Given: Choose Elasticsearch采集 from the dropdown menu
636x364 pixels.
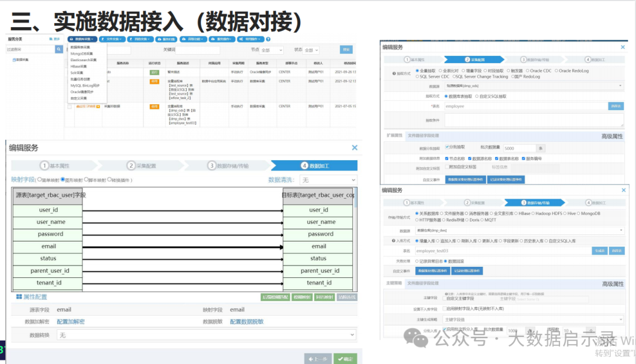Looking at the screenshot, I should tap(84, 59).
